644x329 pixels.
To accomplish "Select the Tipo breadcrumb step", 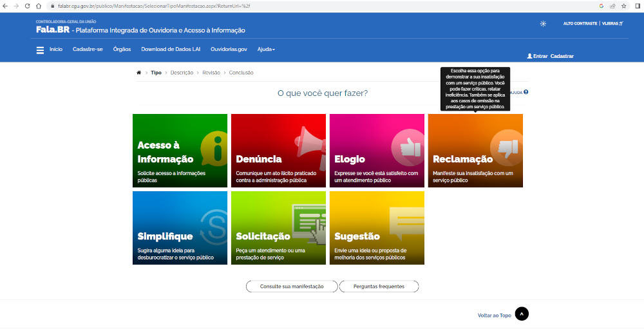I will [x=156, y=73].
